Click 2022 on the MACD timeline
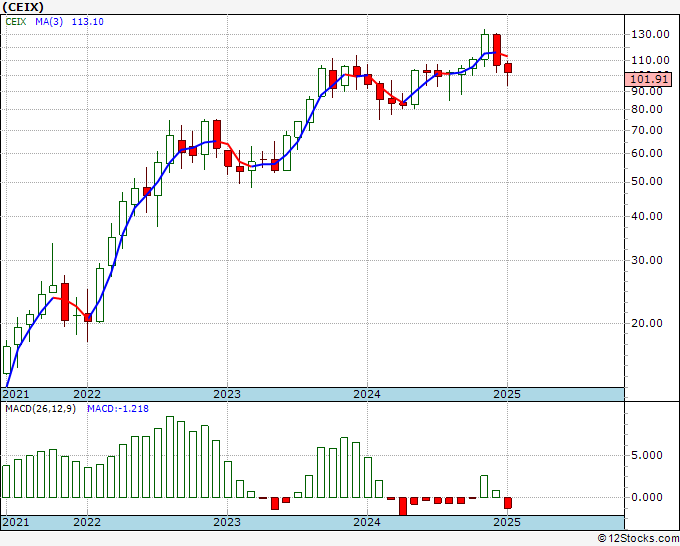This screenshot has width=680, height=546. coord(87,522)
